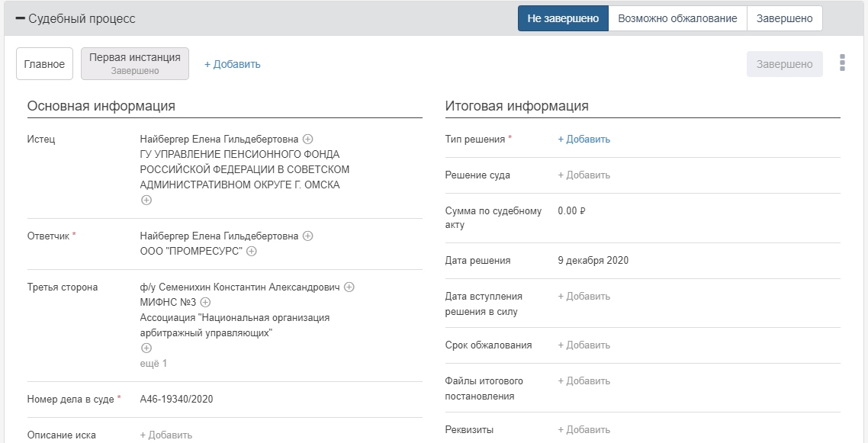Set top status toggle to Завершено
The image size is (868, 443).
pos(784,18)
